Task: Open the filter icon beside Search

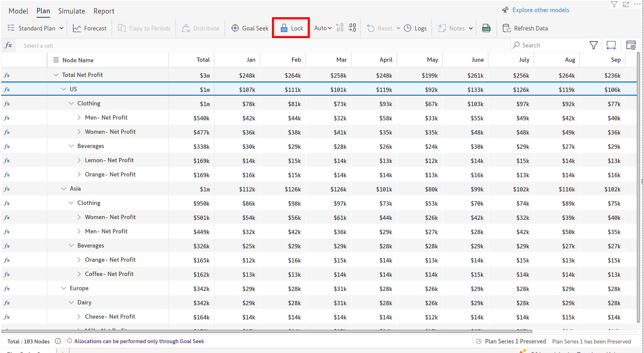Action: [x=594, y=45]
